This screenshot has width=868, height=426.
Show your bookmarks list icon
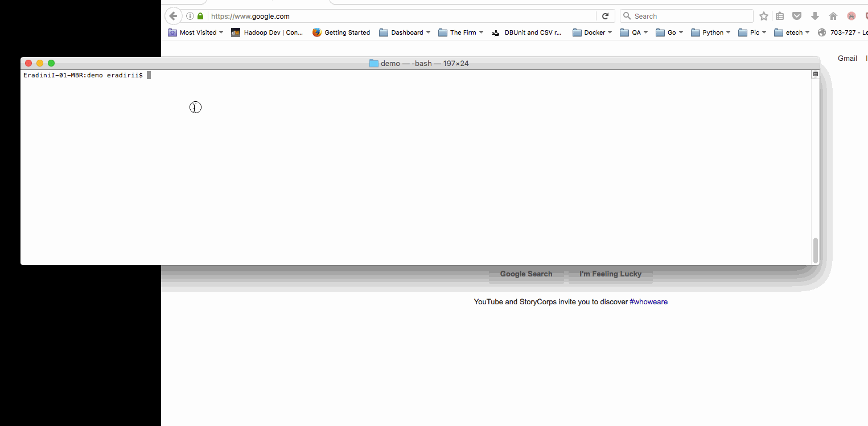(780, 16)
